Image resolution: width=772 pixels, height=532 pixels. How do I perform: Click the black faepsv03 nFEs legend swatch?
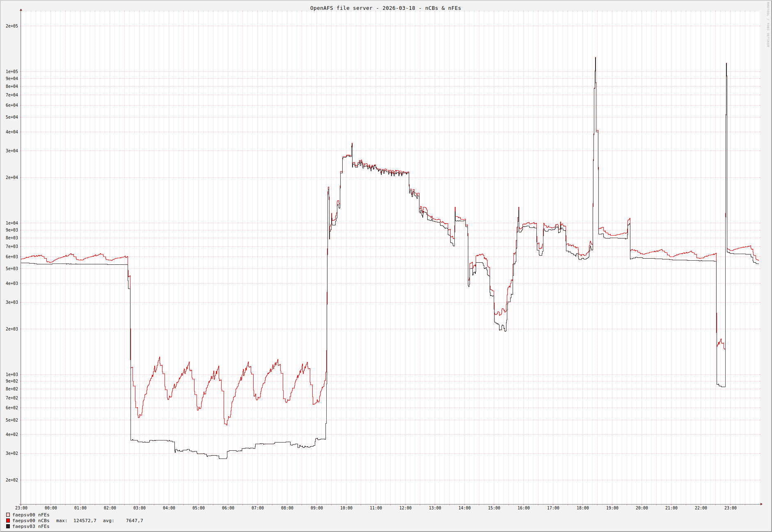(x=8, y=526)
